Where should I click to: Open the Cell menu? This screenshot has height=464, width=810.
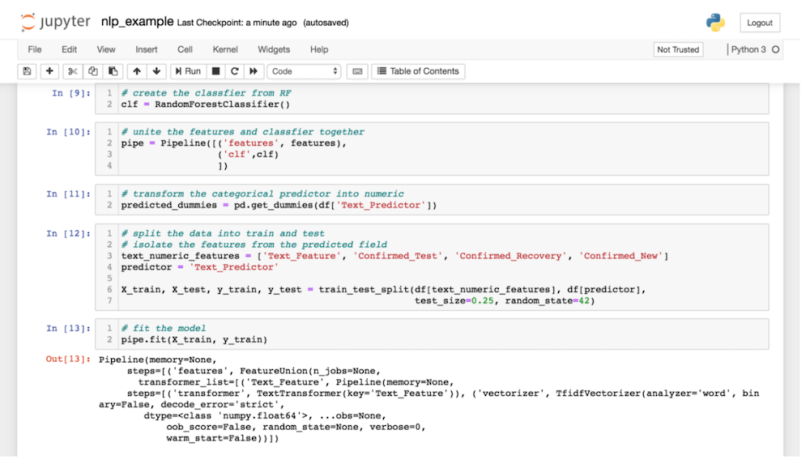185,50
